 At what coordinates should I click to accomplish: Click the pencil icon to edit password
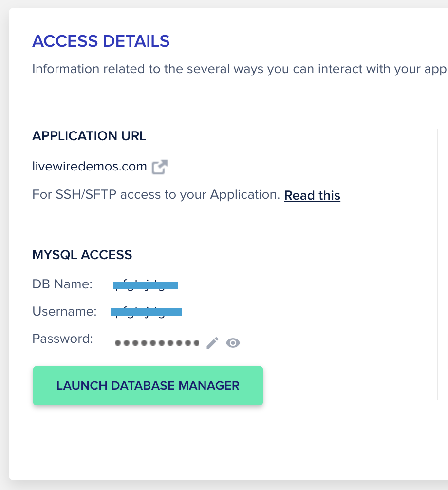pos(212,343)
